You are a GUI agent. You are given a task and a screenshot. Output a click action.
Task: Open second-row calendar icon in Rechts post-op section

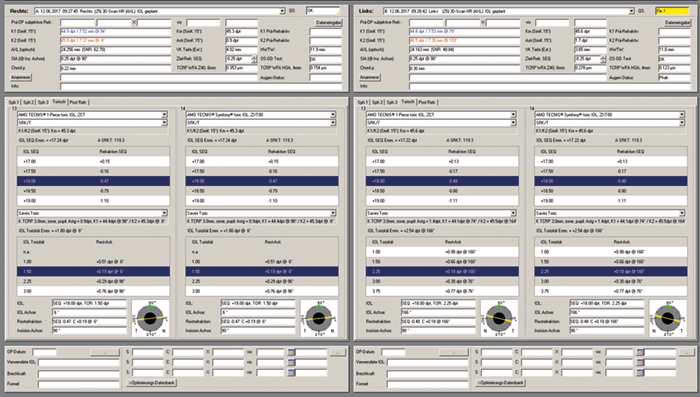[x=292, y=362]
